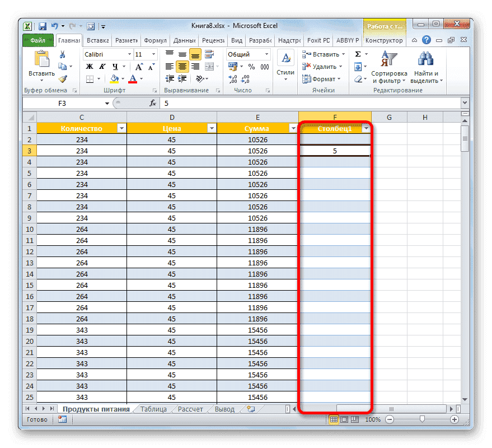Apply percent style from the Число group
This screenshot has width=492, height=448.
click(251, 66)
